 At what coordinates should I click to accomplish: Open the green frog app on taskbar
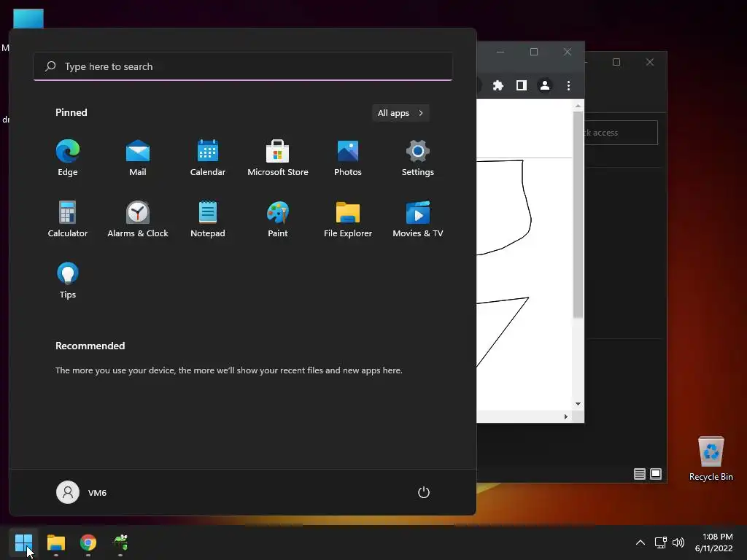point(120,542)
